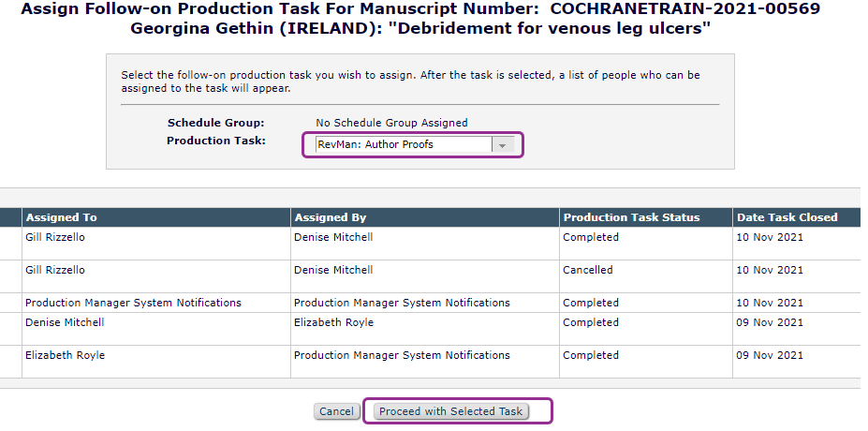Viewport: 868px width, 431px height.
Task: Click the Date Task Closed column header
Action: 787,217
